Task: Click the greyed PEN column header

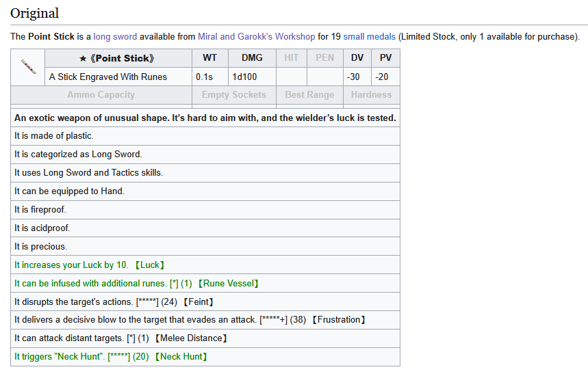Action: (x=324, y=58)
